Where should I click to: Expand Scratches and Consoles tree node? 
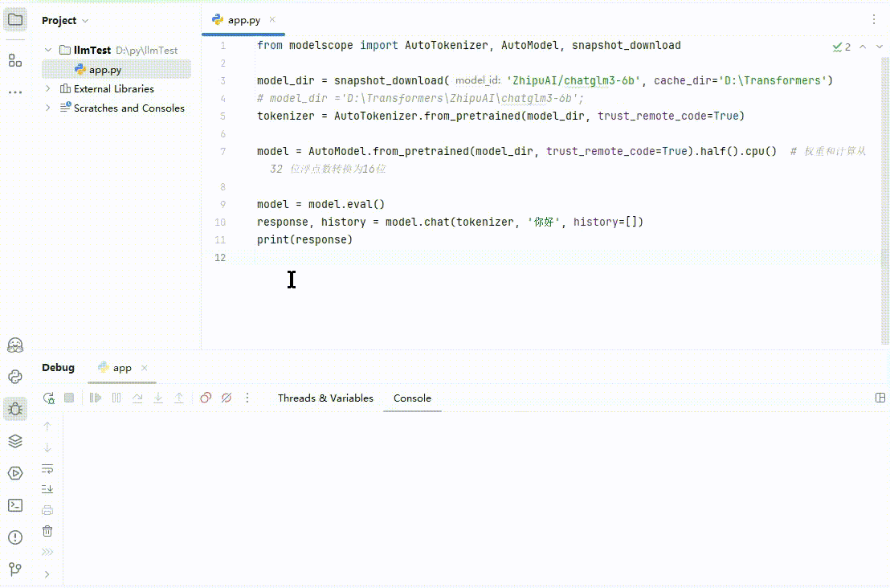tap(48, 108)
